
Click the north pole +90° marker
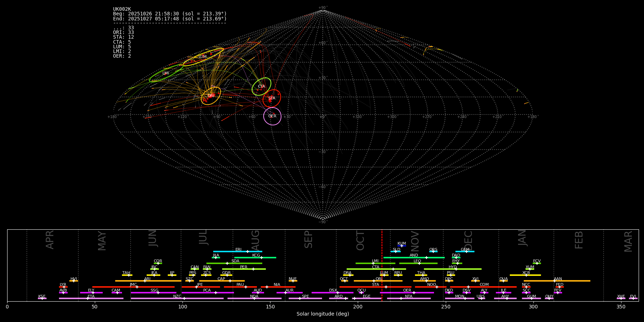322,8
